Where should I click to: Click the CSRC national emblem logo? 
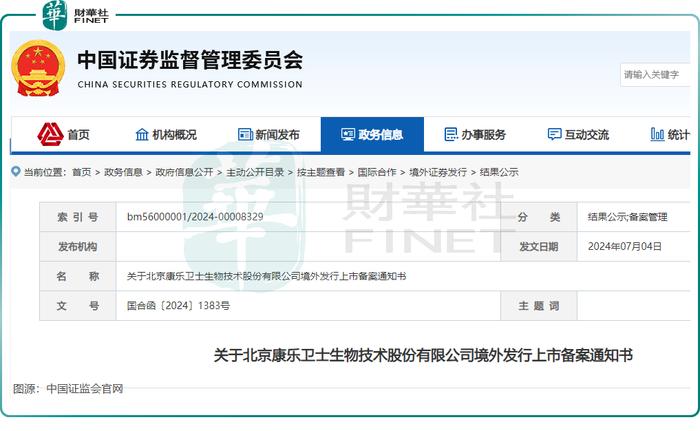[x=38, y=68]
